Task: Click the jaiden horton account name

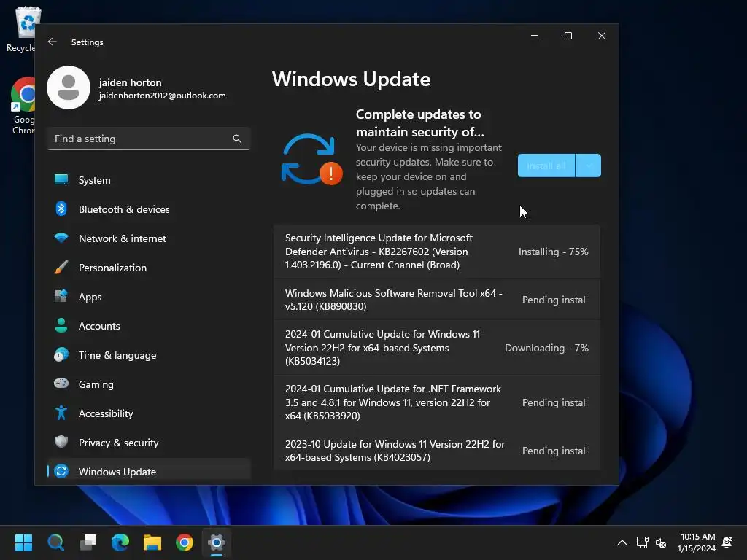Action: pos(130,82)
